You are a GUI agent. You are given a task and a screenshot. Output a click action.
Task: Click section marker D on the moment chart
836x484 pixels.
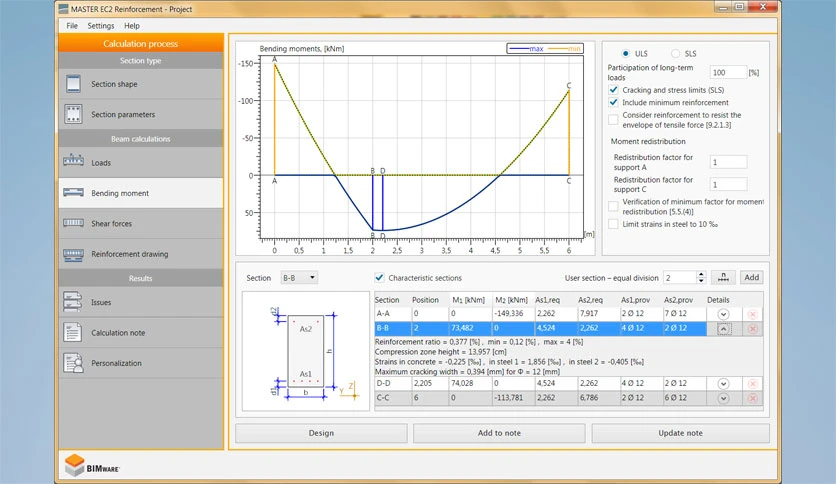pyautogui.click(x=383, y=171)
